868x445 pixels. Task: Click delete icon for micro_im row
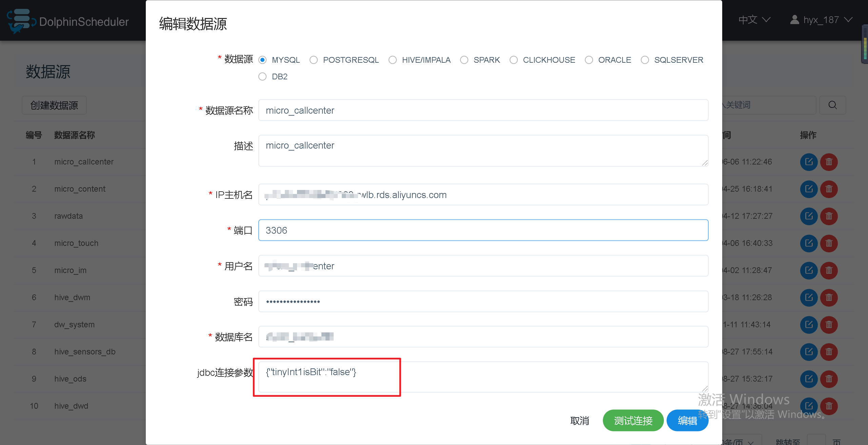pos(829,270)
